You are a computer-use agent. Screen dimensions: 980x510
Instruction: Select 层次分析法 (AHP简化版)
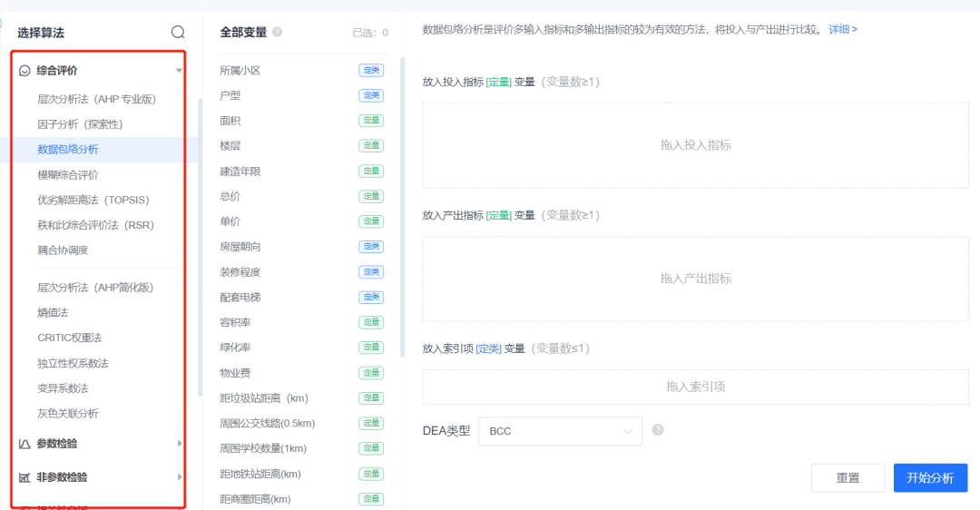pyautogui.click(x=95, y=288)
